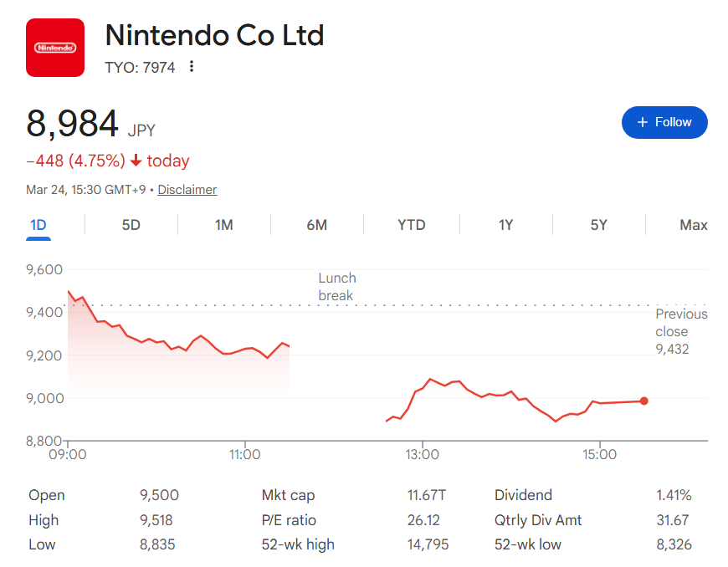This screenshot has height=567, width=728.
Task: Click the Nintendo Co Ltd title
Action: tap(214, 35)
